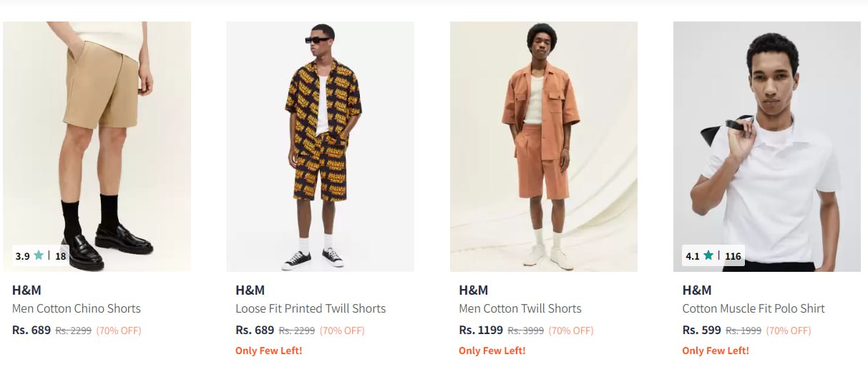The height and width of the screenshot is (372, 868).
Task: Click the H&M brand above Chino Shorts
Action: (26, 290)
